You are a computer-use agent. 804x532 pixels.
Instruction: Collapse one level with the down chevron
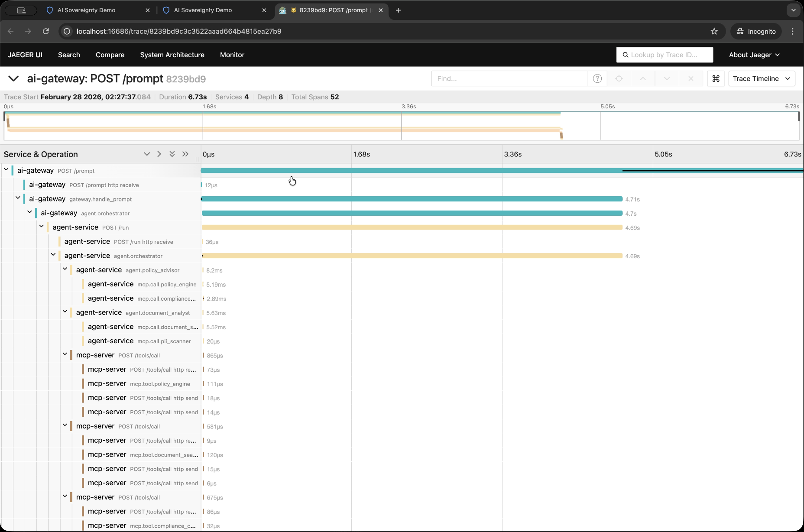point(147,154)
